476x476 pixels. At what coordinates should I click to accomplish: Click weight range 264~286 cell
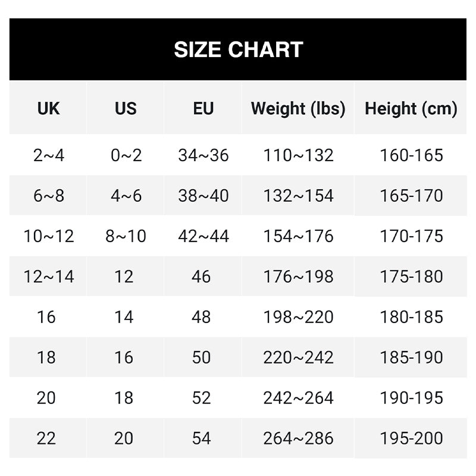click(x=298, y=439)
